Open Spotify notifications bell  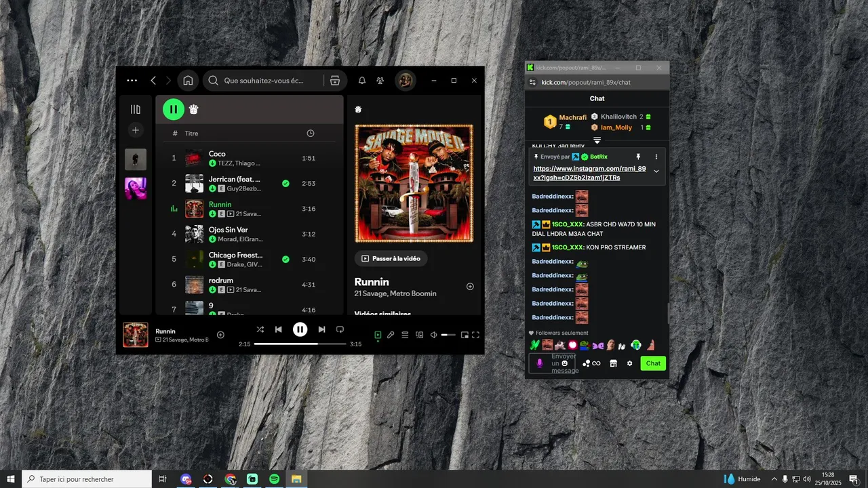(362, 81)
